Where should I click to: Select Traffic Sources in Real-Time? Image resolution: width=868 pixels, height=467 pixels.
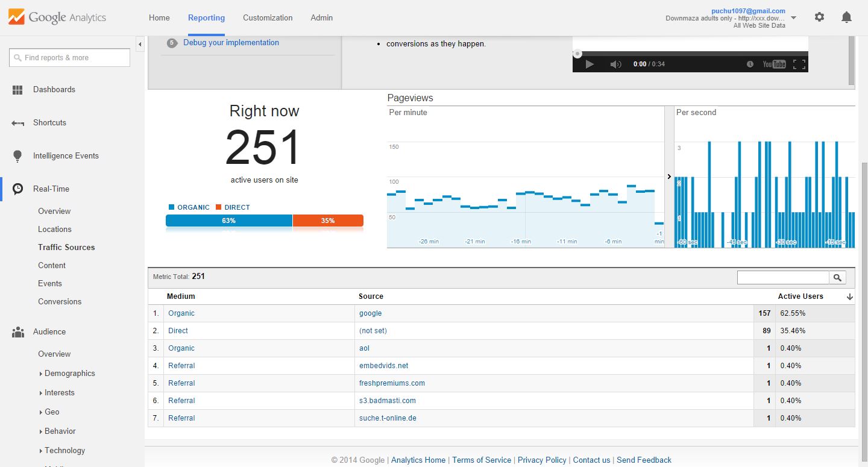[66, 248]
